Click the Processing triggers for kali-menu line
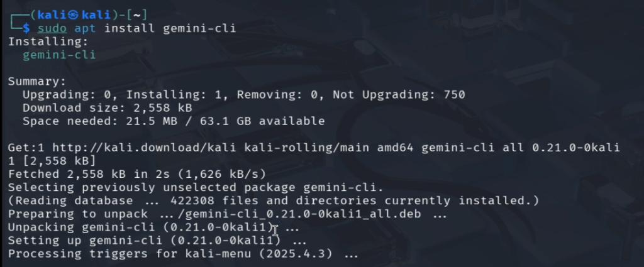 click(182, 254)
